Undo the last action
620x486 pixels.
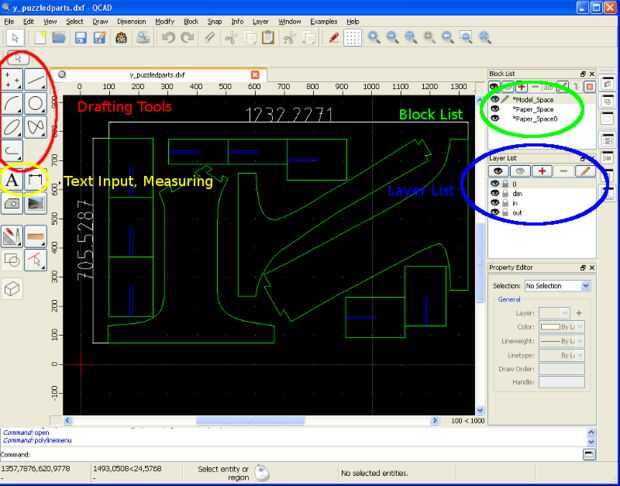(168, 38)
